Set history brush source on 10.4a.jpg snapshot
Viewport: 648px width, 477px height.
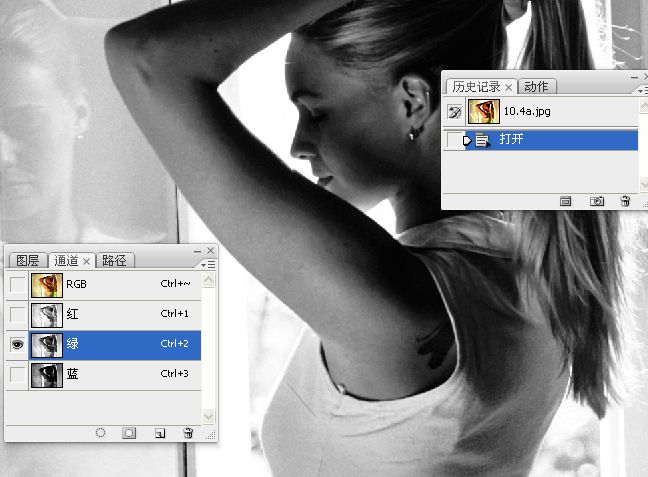coord(455,112)
